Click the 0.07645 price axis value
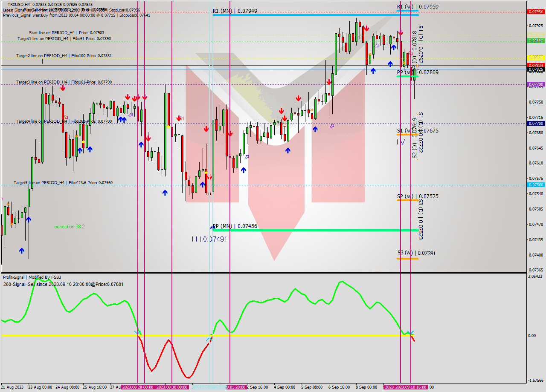Image resolution: width=546 pixels, height=392 pixels. coord(536,148)
